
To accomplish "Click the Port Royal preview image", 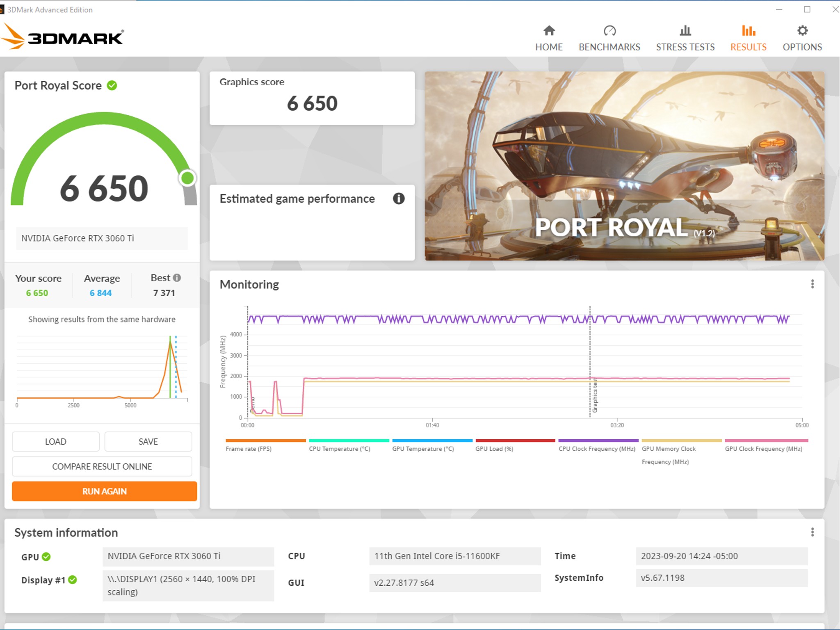I will pos(624,166).
